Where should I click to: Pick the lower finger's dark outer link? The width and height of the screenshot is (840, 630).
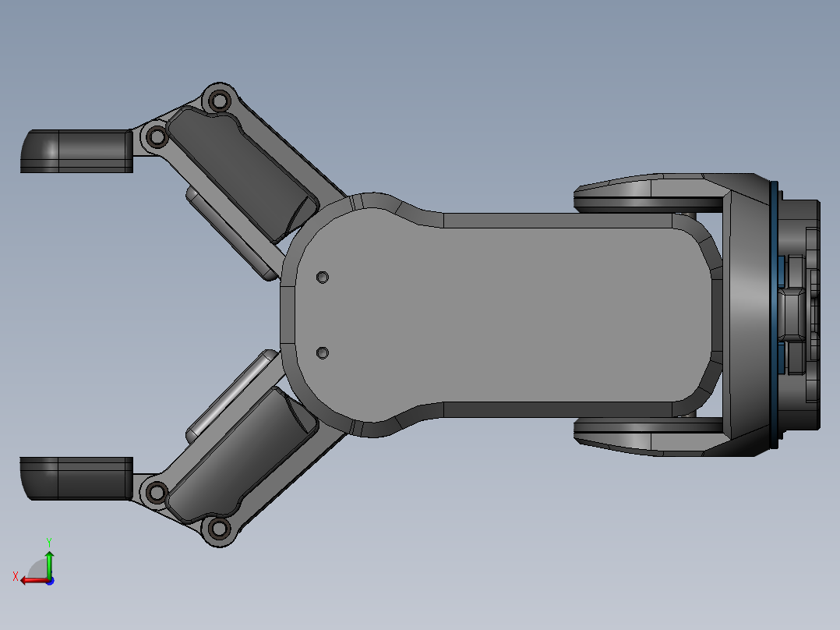click(242, 456)
